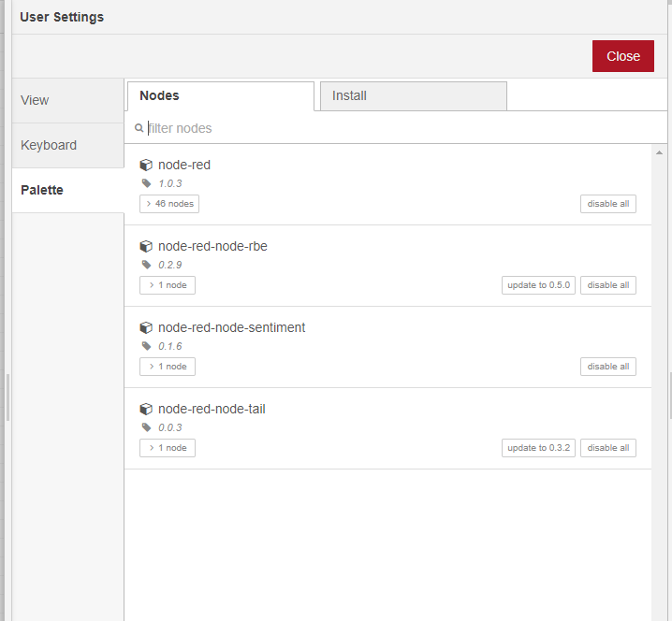
Task: Disable all nodes in node-red package
Action: [x=607, y=204]
